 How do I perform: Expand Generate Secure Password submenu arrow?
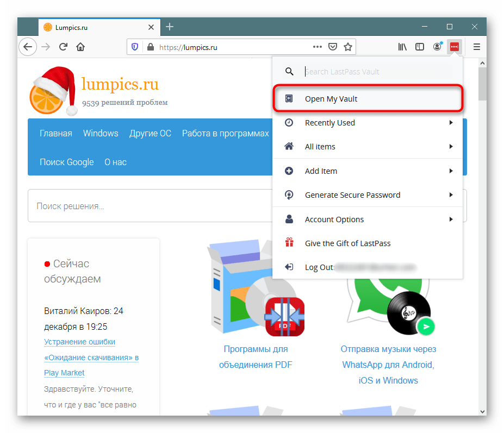(x=451, y=194)
